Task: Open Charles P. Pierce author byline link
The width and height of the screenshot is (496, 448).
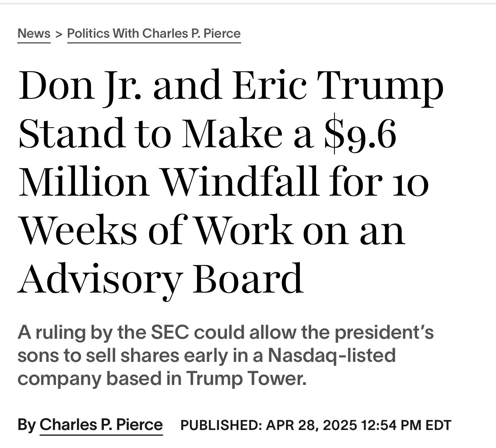Action: [101, 425]
